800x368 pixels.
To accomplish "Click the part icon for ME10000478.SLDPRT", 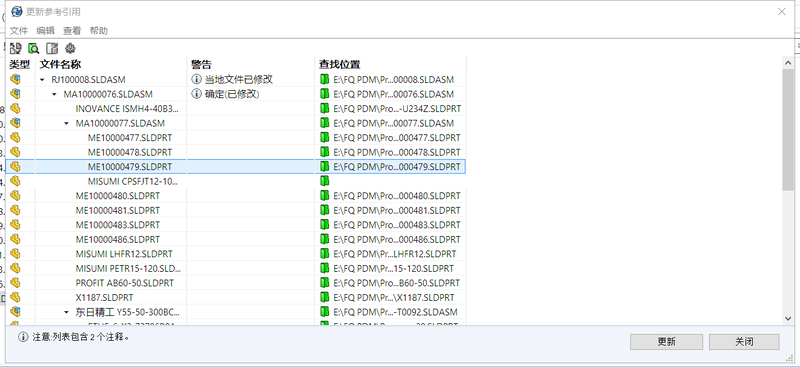I will [x=15, y=152].
